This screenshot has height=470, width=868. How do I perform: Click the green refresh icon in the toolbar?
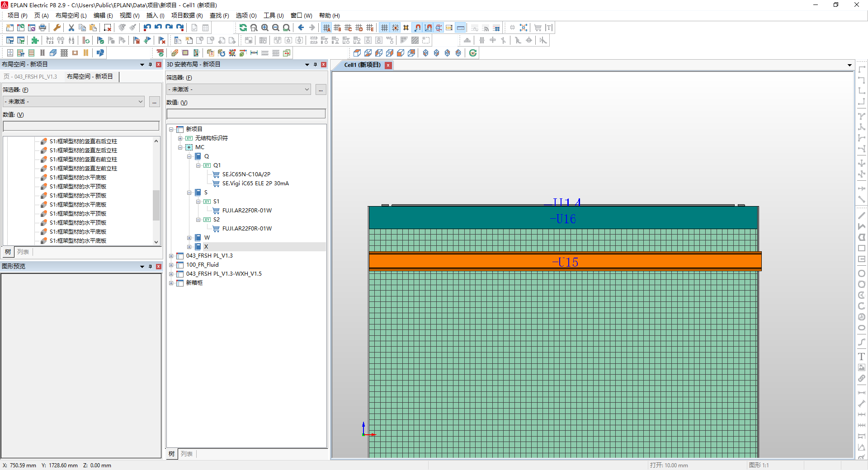[x=243, y=28]
